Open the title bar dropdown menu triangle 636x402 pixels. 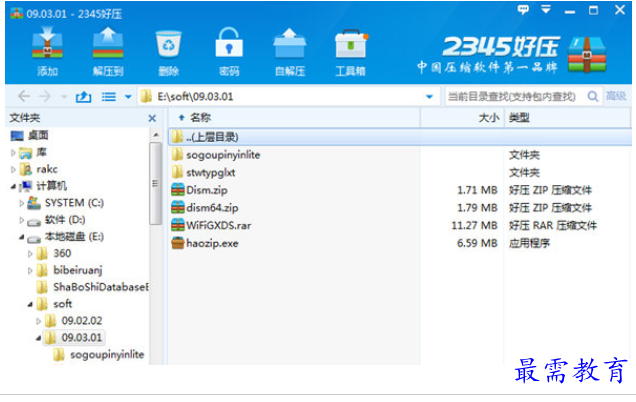click(x=546, y=10)
